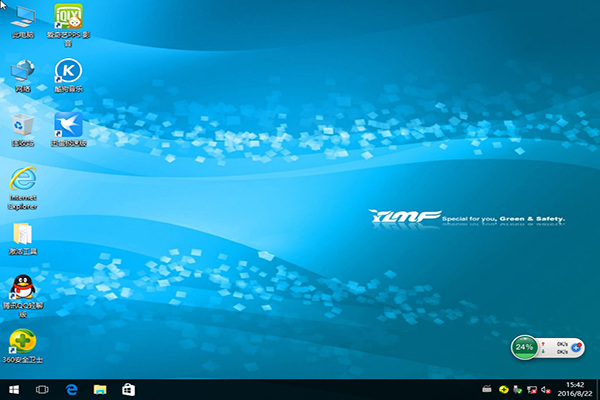Screen dimensions: 600x400
Task: Open File Explorer from the taskbar
Action: point(100,390)
